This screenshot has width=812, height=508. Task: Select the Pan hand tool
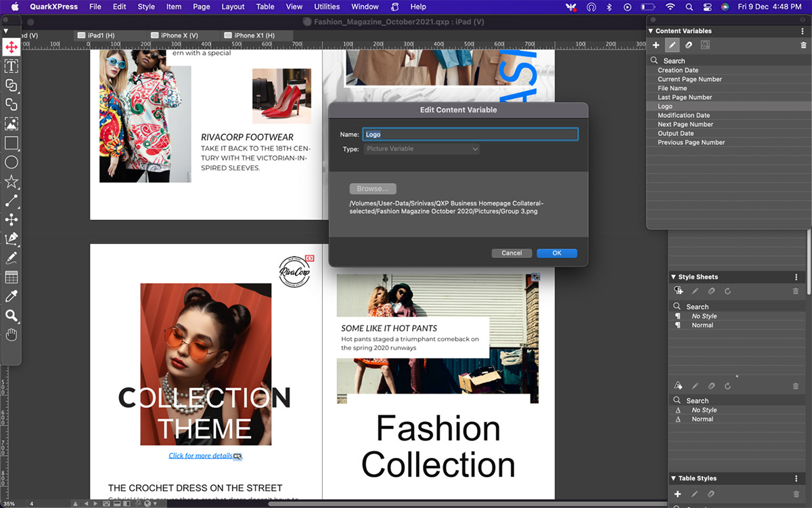pyautogui.click(x=11, y=335)
